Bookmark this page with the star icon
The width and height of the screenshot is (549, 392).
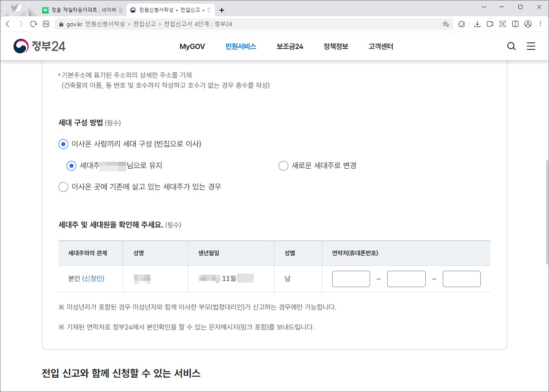pyautogui.click(x=445, y=24)
